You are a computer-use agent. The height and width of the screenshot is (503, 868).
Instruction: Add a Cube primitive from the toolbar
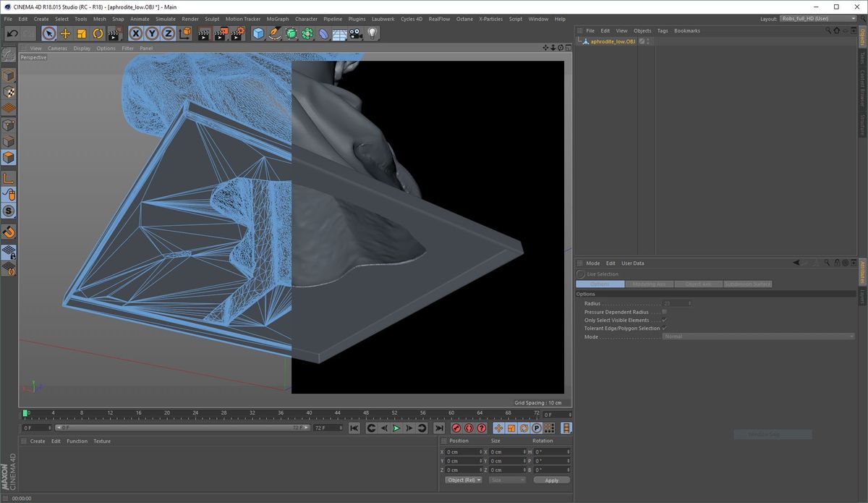pyautogui.click(x=258, y=33)
